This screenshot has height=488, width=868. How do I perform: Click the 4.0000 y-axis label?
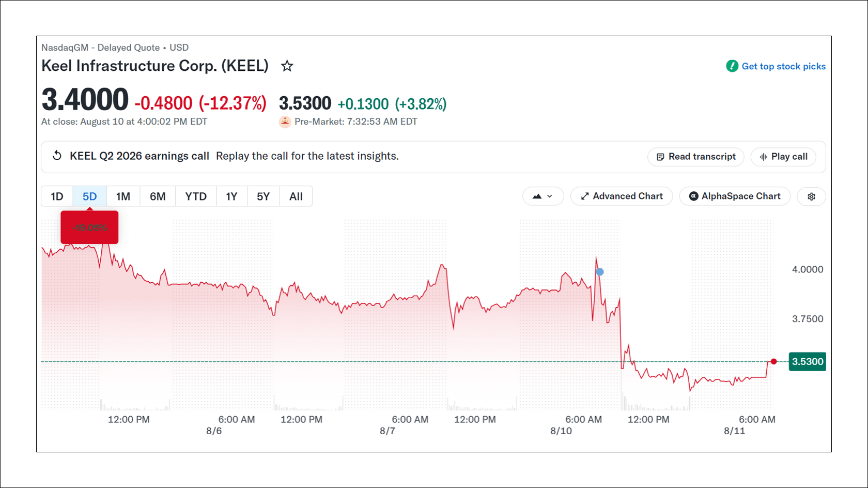click(x=808, y=269)
